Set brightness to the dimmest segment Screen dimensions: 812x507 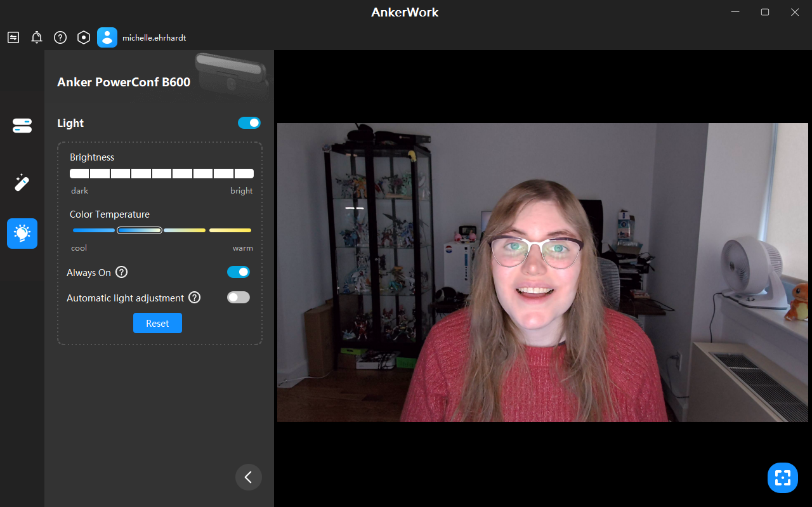coord(79,174)
